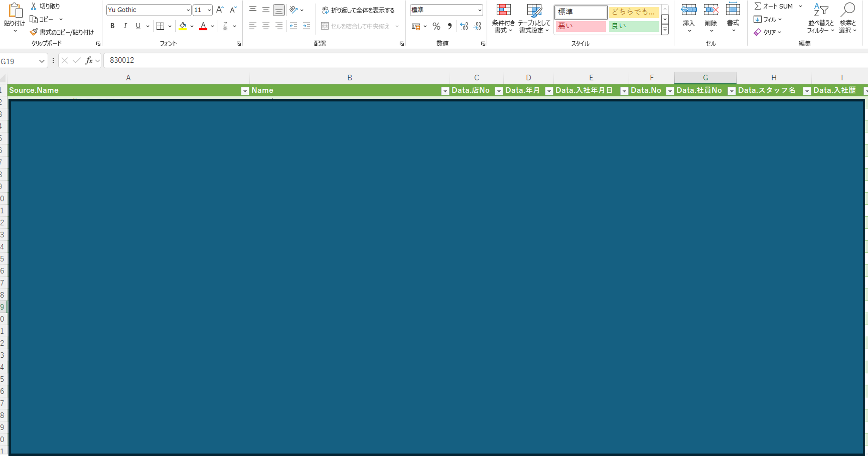868x456 pixels.
Task: Click the Format Painter (書式のコピー/貼り付け) brush
Action: pos(34,32)
